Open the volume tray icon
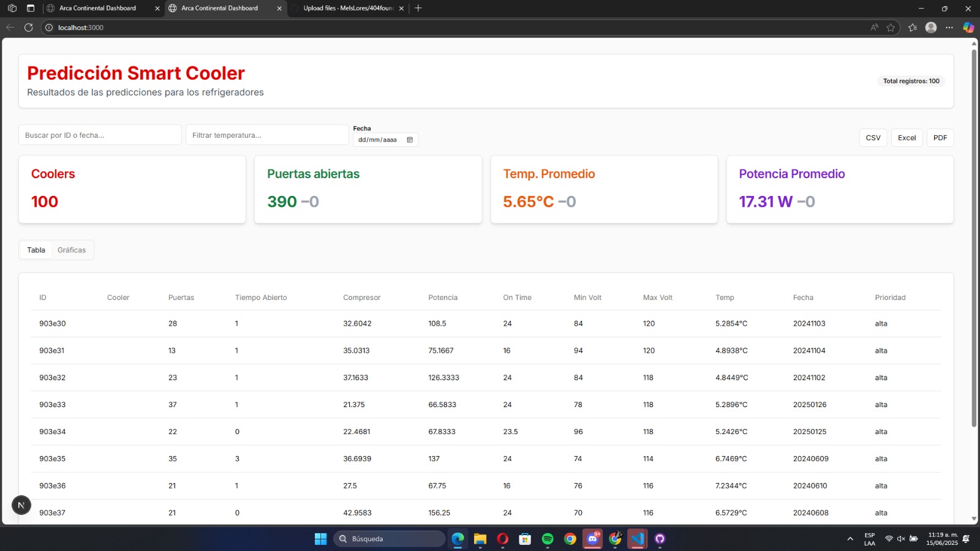 pos(901,539)
